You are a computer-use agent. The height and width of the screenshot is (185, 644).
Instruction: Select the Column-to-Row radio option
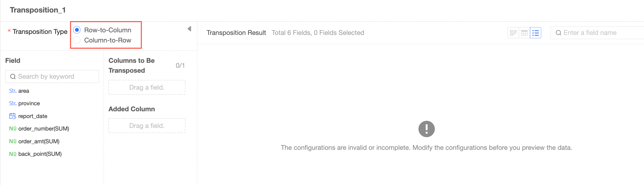tap(77, 40)
